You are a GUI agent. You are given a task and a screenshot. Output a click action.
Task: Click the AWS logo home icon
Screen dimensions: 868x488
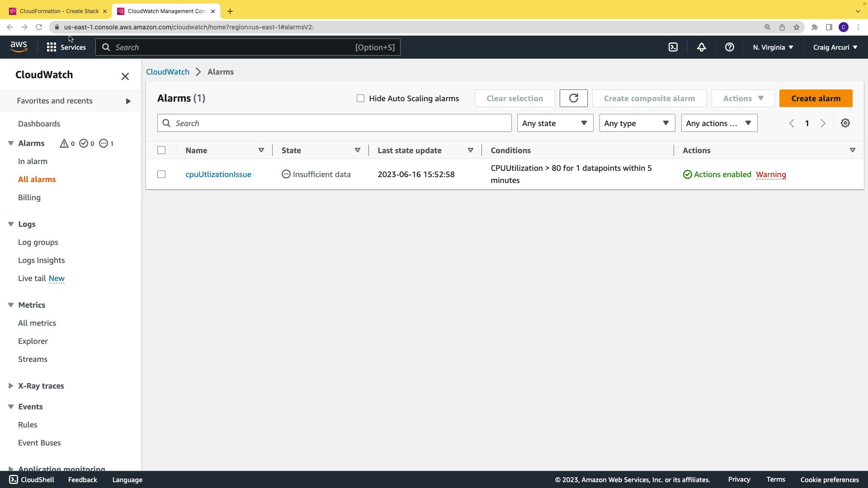coord(19,47)
